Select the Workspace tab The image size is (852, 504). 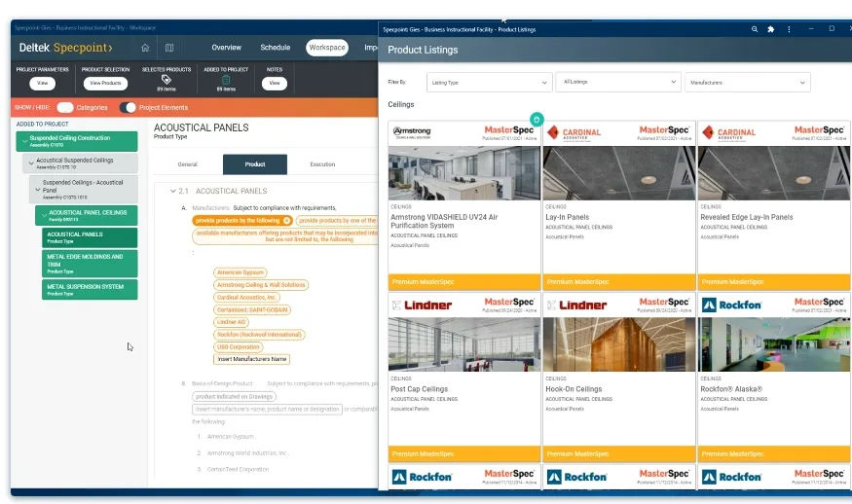[x=327, y=48]
